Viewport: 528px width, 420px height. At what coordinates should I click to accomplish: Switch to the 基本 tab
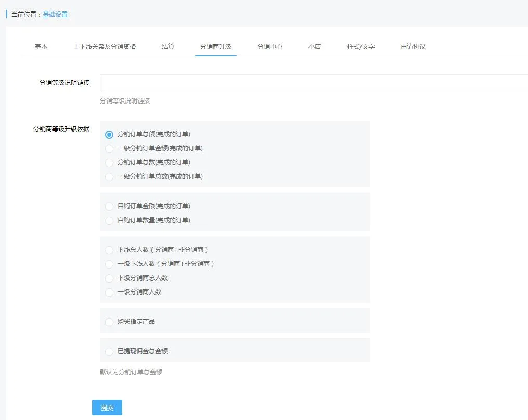coord(41,47)
